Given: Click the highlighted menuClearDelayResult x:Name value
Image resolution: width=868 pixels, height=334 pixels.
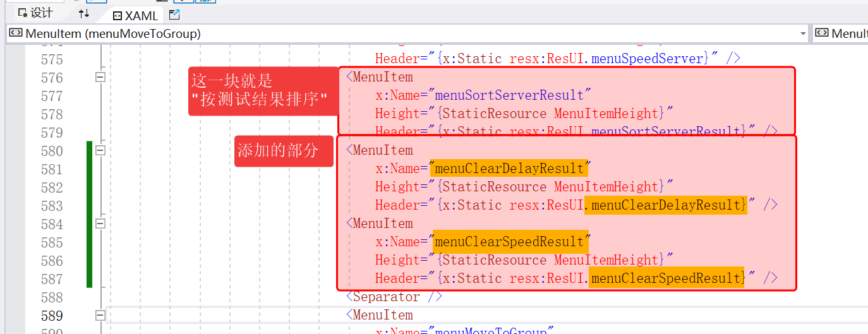Looking at the screenshot, I should pos(509,169).
